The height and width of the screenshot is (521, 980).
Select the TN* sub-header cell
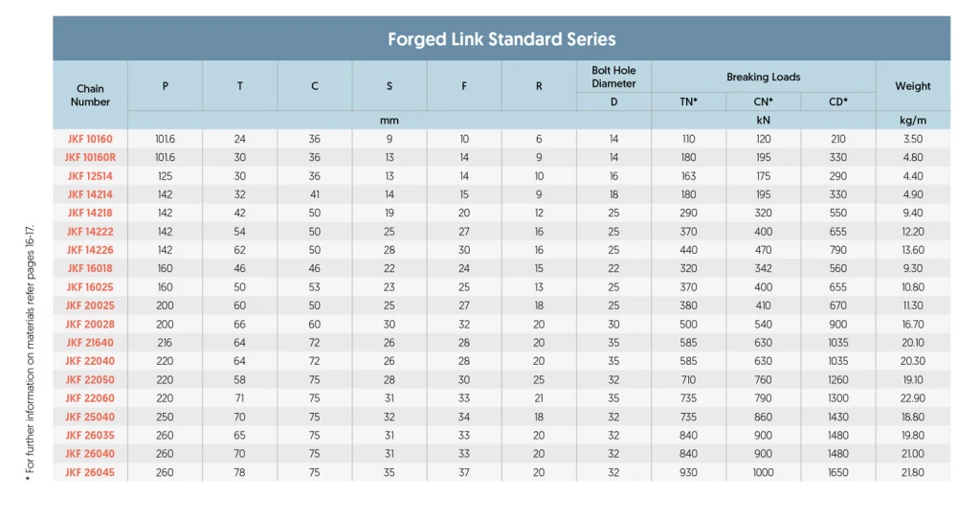coord(688,102)
